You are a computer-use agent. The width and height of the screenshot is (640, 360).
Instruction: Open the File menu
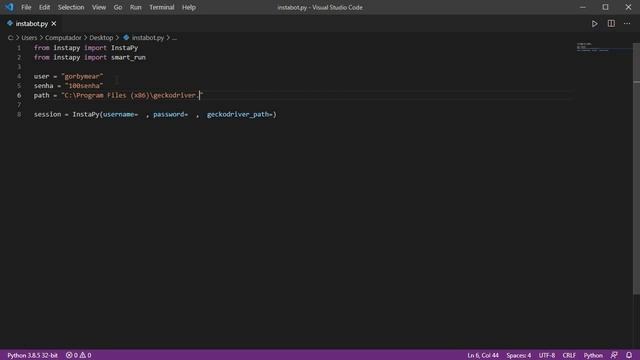(26, 7)
